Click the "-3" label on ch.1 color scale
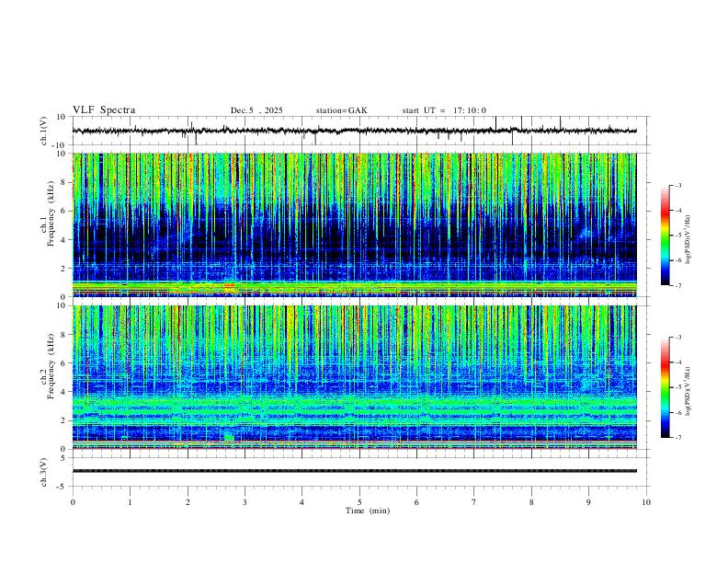Image resolution: width=728 pixels, height=563 pixels. [x=678, y=185]
